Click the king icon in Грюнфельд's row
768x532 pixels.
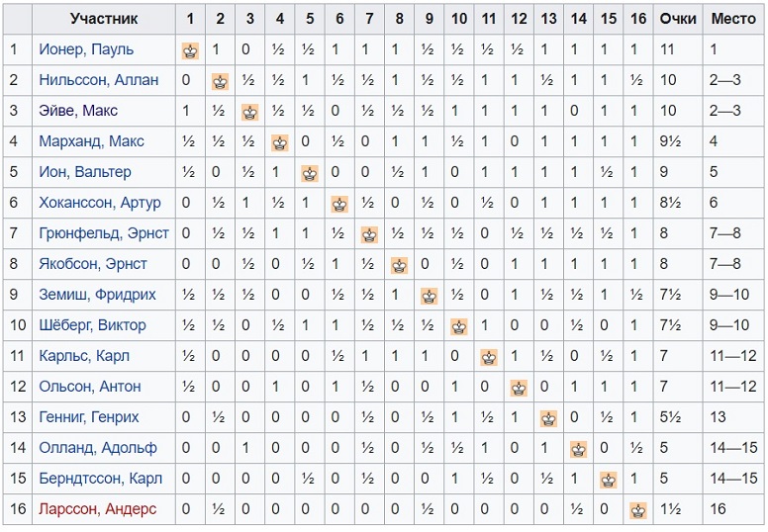[370, 235]
